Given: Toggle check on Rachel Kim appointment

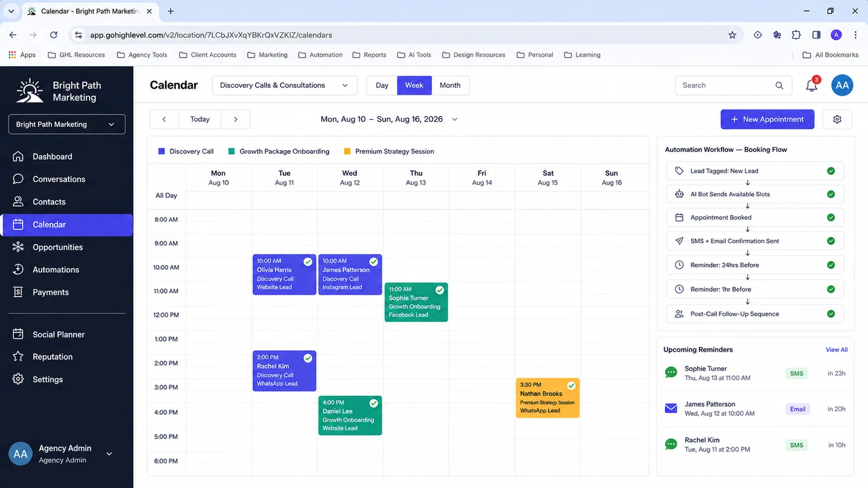Looking at the screenshot, I should pyautogui.click(x=308, y=358).
